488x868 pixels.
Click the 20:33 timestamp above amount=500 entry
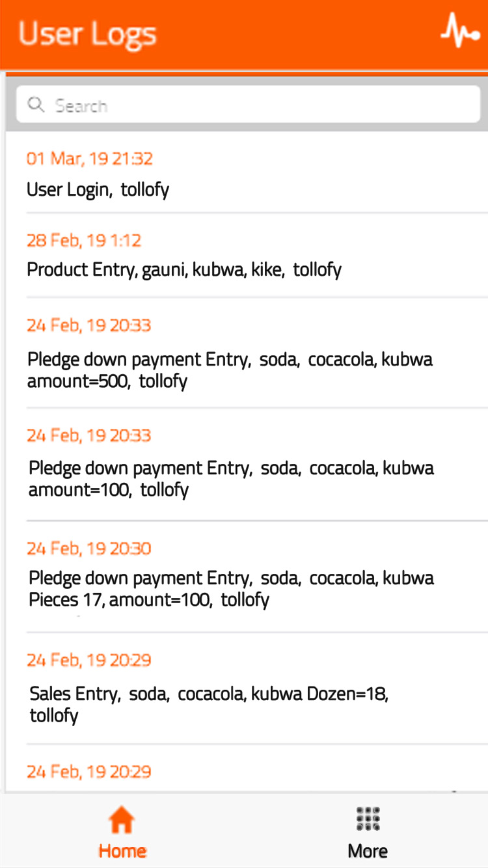88,325
